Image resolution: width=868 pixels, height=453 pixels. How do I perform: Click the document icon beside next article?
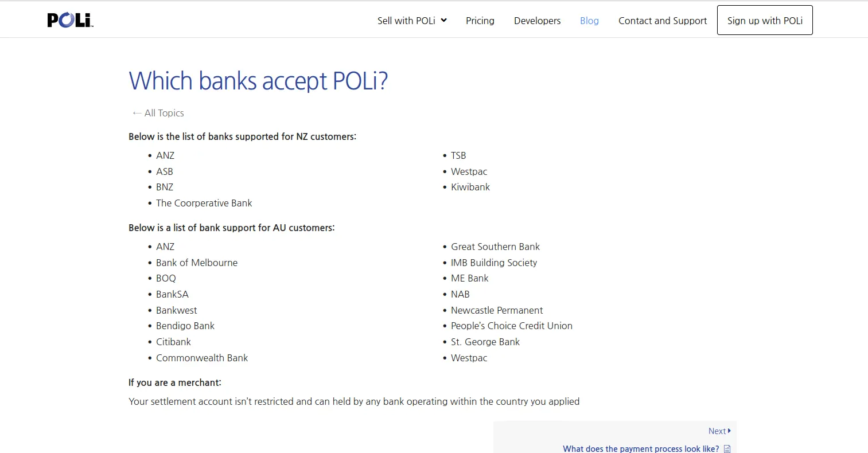tap(727, 449)
